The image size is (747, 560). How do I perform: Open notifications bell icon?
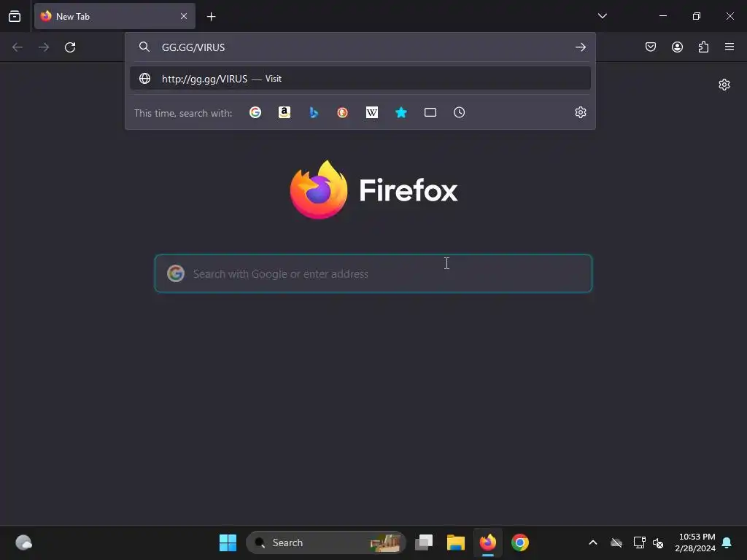[x=727, y=542]
